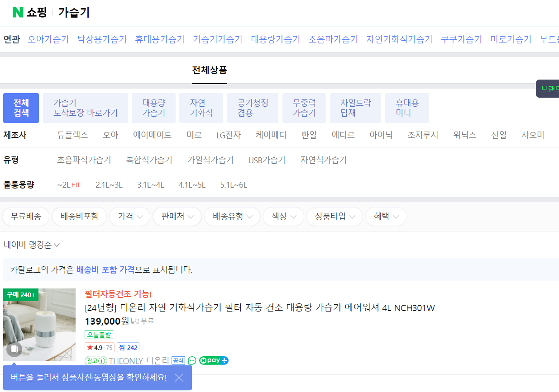Expand the 색상 color dropdown
559x392 pixels.
click(x=283, y=217)
